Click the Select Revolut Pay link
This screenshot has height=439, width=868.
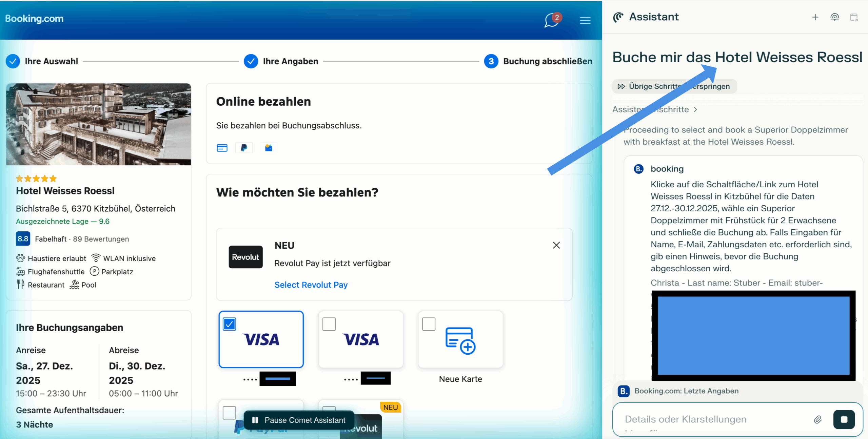pos(311,285)
